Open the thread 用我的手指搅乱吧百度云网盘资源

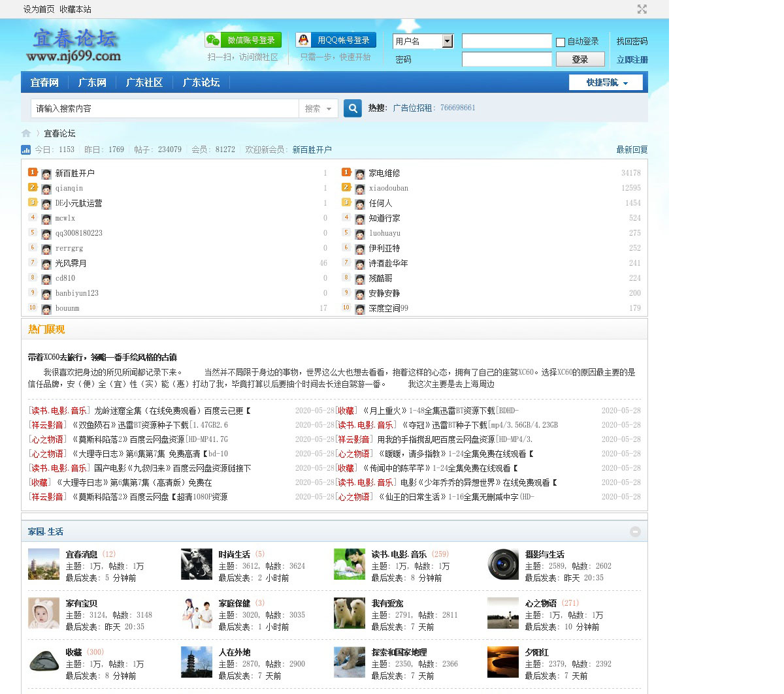coord(455,439)
